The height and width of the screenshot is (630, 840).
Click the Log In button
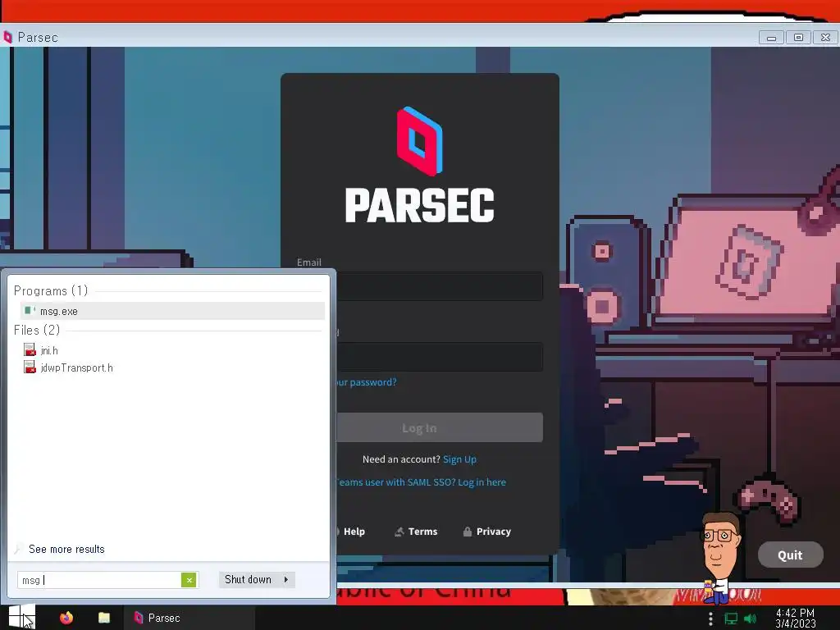440,427
